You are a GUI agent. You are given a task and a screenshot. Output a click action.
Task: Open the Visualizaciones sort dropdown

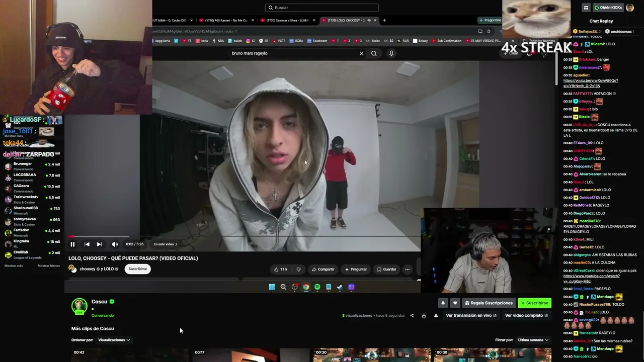(x=114, y=340)
